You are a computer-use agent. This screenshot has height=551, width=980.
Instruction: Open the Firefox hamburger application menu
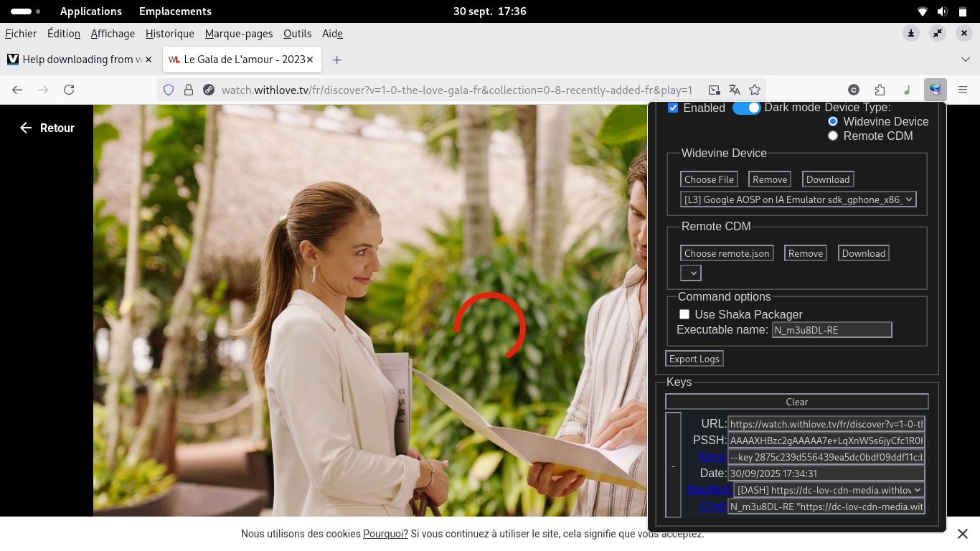tap(963, 90)
